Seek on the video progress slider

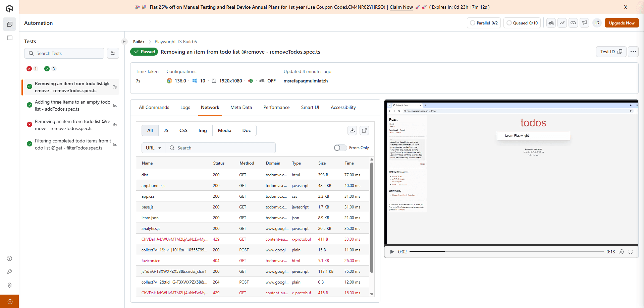coord(506,252)
